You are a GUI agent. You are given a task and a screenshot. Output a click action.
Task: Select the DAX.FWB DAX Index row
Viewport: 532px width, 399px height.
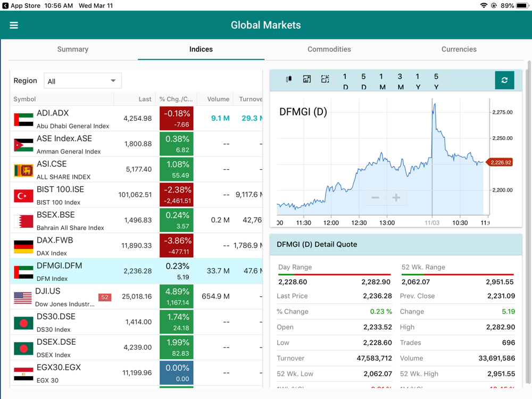pos(136,246)
